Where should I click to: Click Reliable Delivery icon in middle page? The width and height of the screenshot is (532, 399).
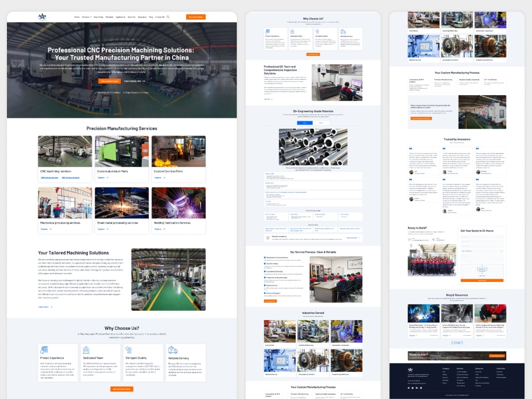(343, 31)
